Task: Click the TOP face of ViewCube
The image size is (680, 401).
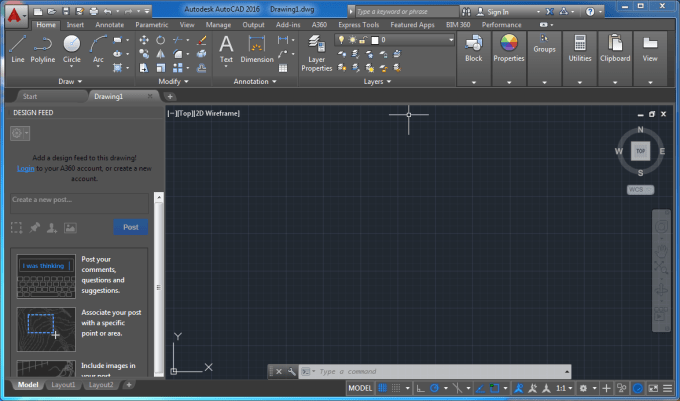Action: 641,151
